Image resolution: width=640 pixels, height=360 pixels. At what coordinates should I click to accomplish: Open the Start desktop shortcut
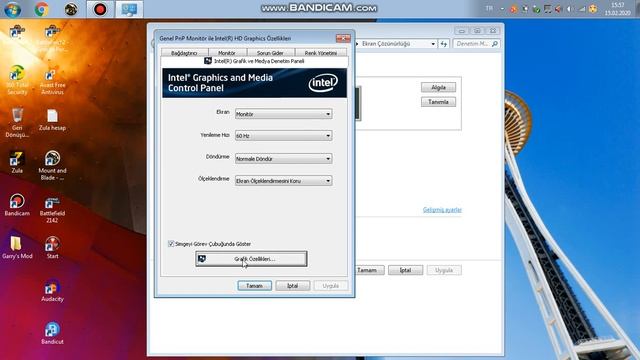click(52, 247)
